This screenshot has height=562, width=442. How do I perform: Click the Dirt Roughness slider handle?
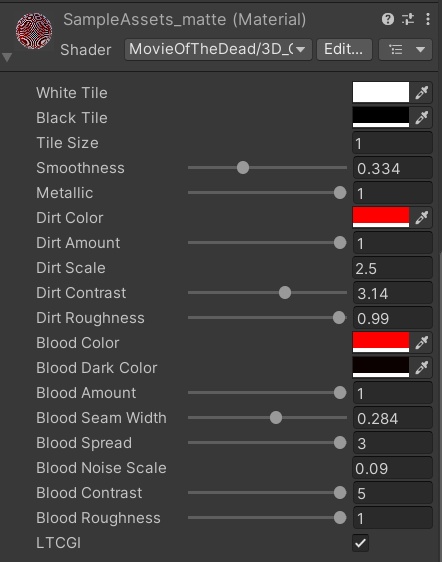(x=339, y=318)
